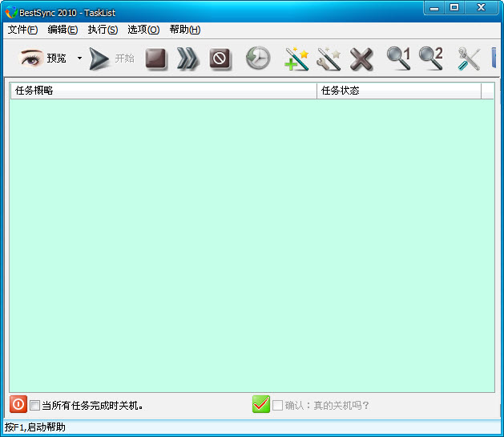504x437 pixels.
Task: Click the 按F1,启动帮助 status bar text
Action: (x=34, y=427)
